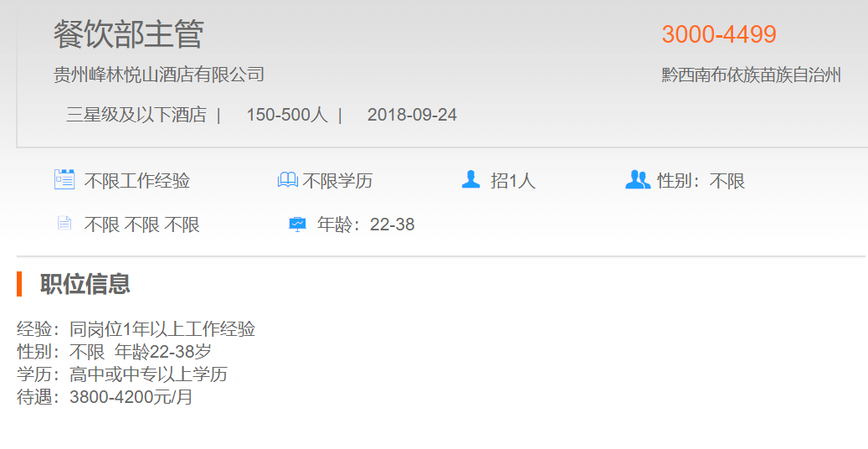Click the orange bar next to 职位信息
This screenshot has height=449, width=868.
point(19,284)
